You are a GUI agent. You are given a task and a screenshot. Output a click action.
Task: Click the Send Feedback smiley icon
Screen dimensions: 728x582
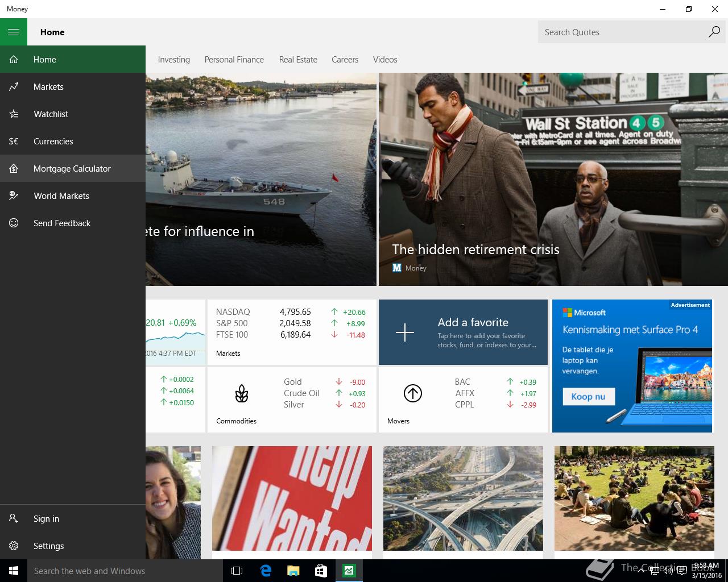tap(14, 223)
